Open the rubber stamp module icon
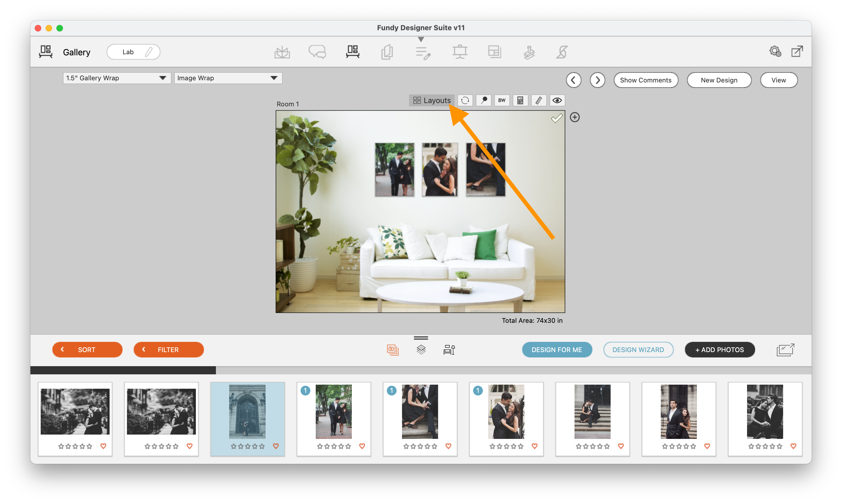This screenshot has height=504, width=842. [x=529, y=52]
